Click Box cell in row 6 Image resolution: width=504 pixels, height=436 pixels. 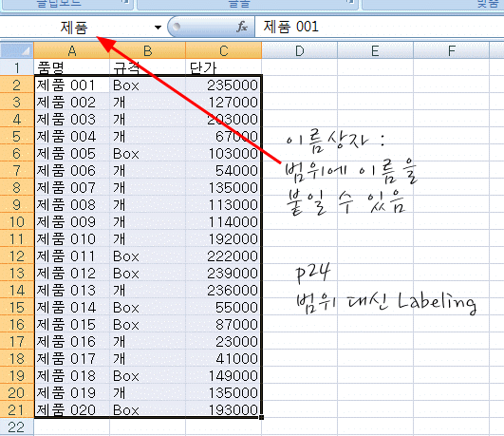147,153
